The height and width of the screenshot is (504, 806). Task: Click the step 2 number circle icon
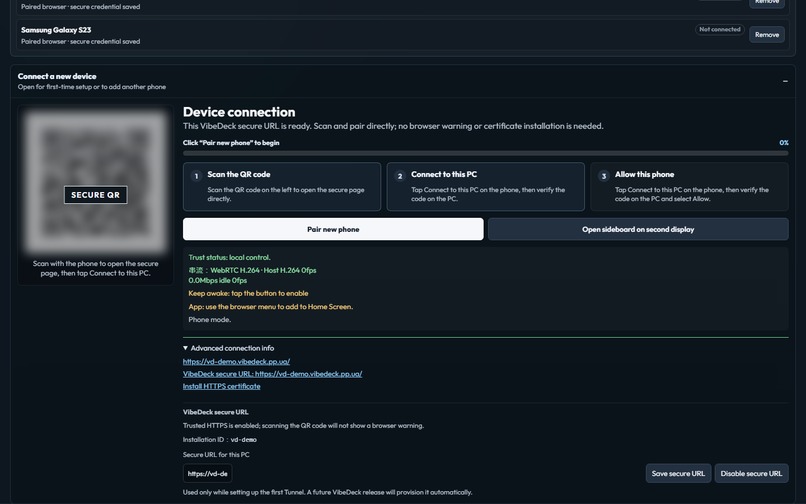pyautogui.click(x=399, y=176)
